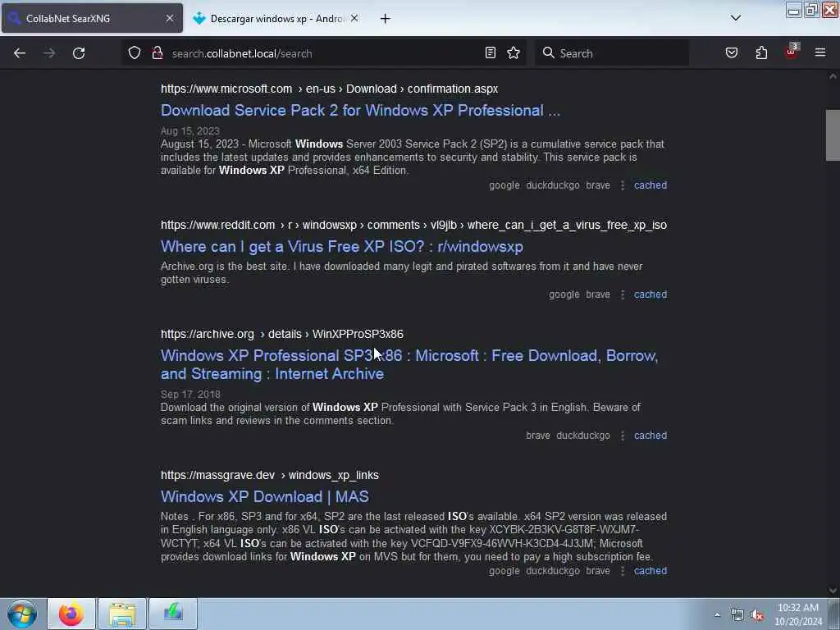Go back to the previous page
Image resolution: width=840 pixels, height=630 pixels.
[x=20, y=53]
